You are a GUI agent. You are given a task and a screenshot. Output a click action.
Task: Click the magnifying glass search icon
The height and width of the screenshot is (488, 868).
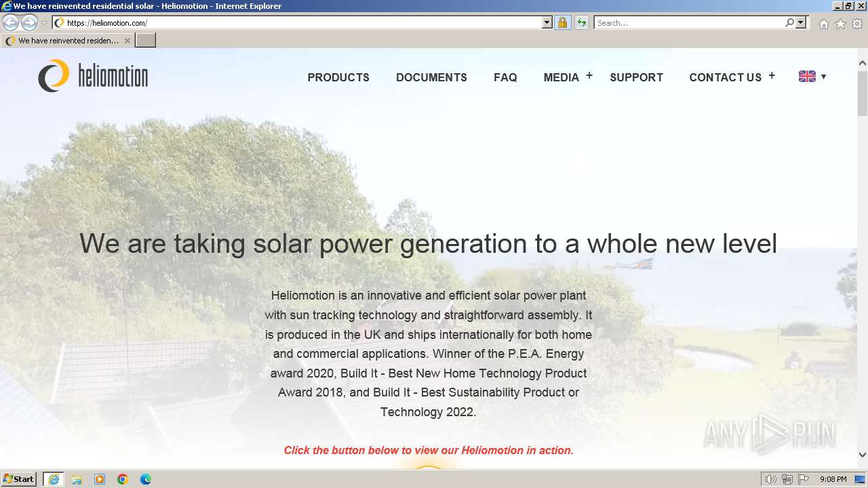(789, 22)
